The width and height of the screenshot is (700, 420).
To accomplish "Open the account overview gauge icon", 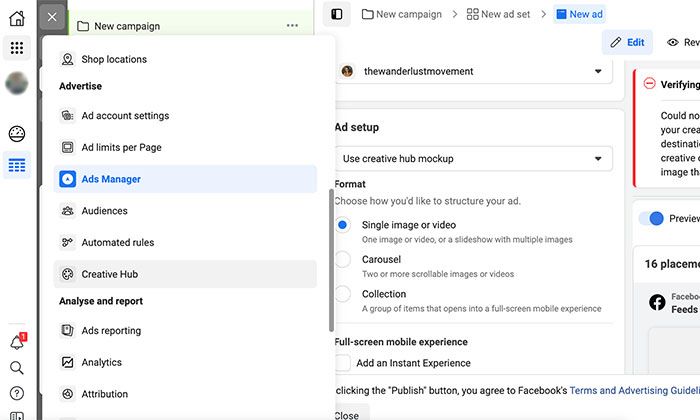I will coord(17,134).
